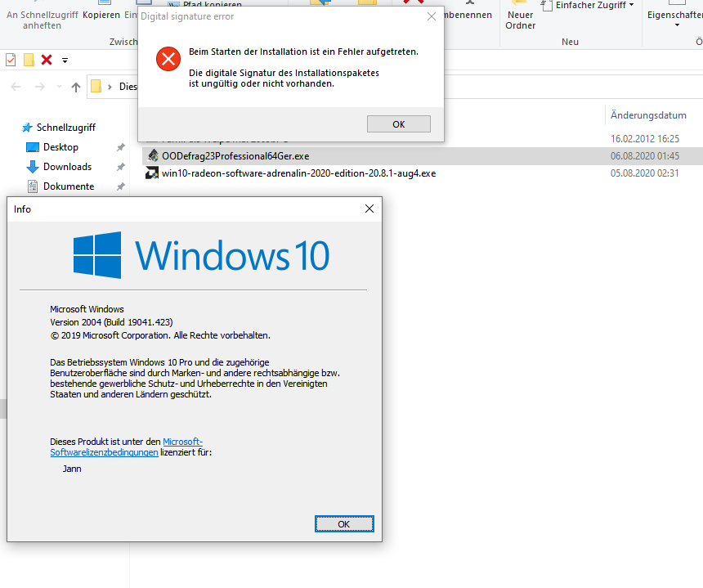Open the Microsoft-Softwarelizenzbedingungen link
Screen dimensions: 703x588
[127, 447]
